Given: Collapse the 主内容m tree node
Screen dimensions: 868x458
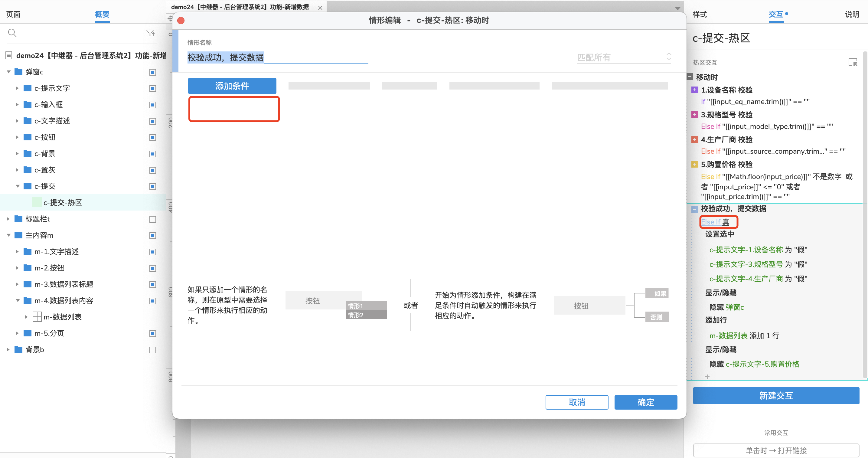Looking at the screenshot, I should click(x=8, y=235).
